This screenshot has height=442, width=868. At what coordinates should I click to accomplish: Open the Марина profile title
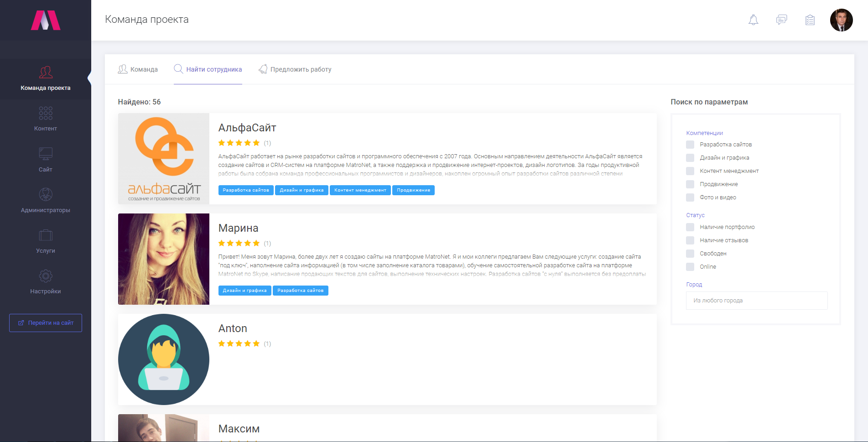click(238, 228)
